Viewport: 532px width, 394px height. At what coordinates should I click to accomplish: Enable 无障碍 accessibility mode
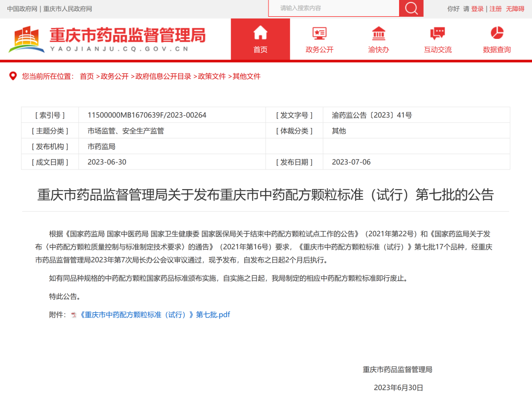pos(515,9)
